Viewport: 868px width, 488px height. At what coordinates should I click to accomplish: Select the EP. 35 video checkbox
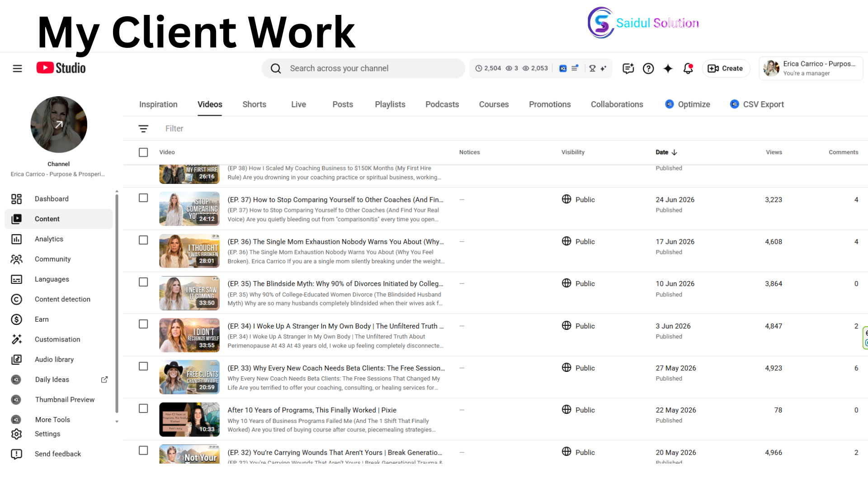(x=143, y=282)
